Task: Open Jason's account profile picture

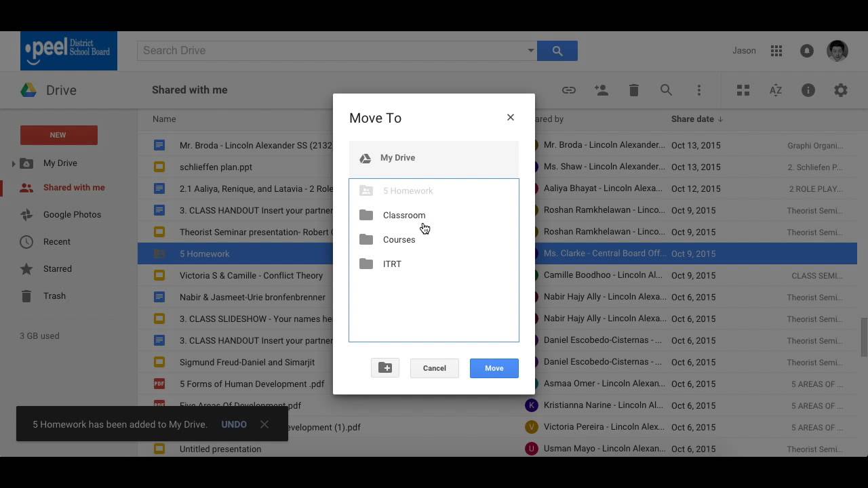Action: pyautogui.click(x=838, y=51)
